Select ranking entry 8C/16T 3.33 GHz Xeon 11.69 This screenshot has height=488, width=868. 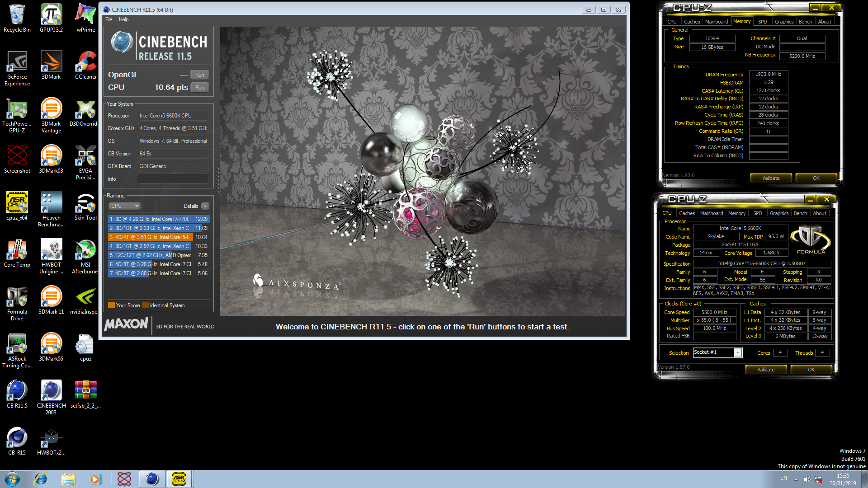(x=158, y=228)
